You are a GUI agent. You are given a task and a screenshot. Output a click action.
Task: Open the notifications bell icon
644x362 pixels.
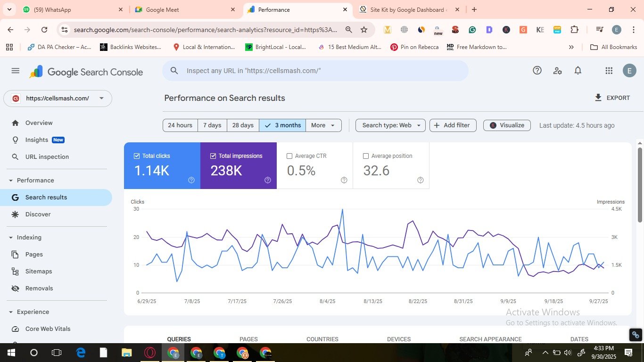578,71
